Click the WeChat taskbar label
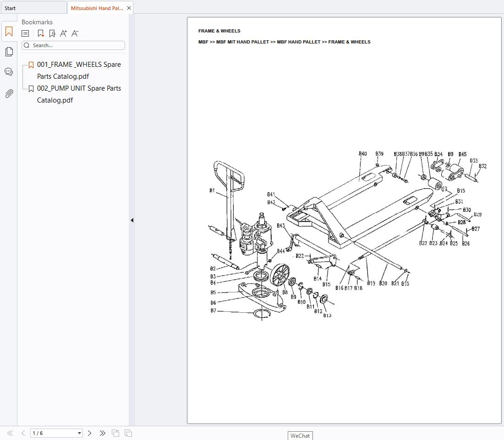 (300, 436)
